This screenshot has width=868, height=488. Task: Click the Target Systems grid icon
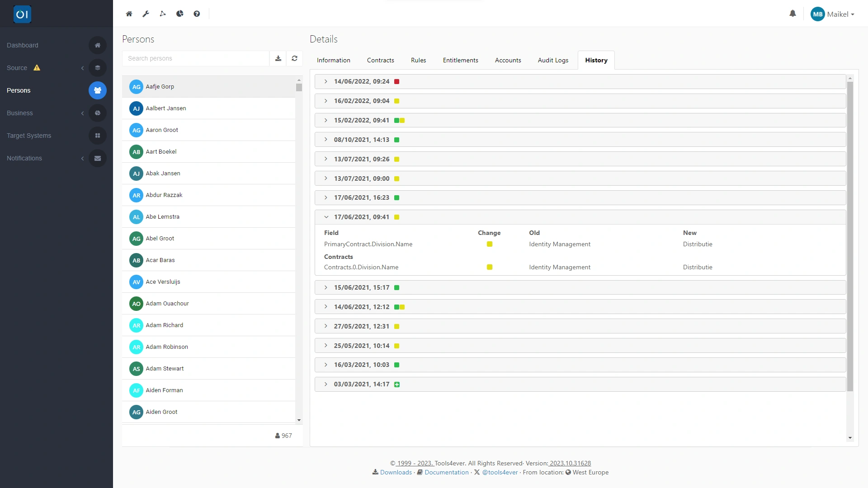tap(98, 136)
